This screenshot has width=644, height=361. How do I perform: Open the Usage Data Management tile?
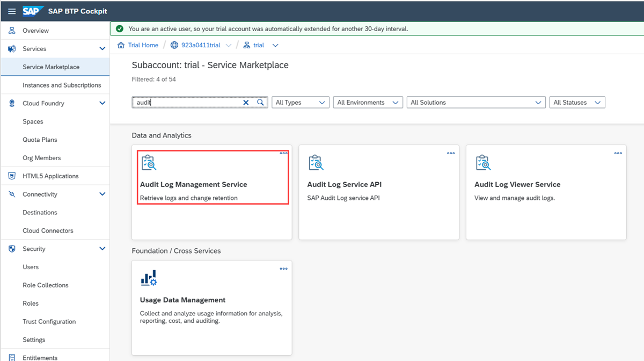click(x=212, y=308)
